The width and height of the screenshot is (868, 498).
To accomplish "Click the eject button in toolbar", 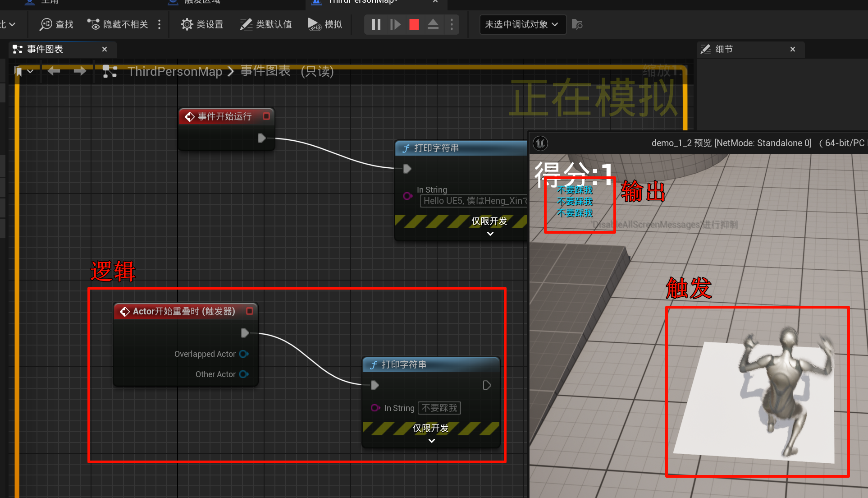I will tap(433, 24).
